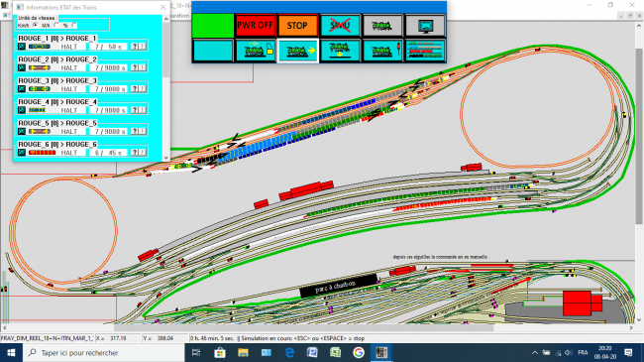Click the orange STOP button
The image size is (644, 362).
pyautogui.click(x=297, y=26)
